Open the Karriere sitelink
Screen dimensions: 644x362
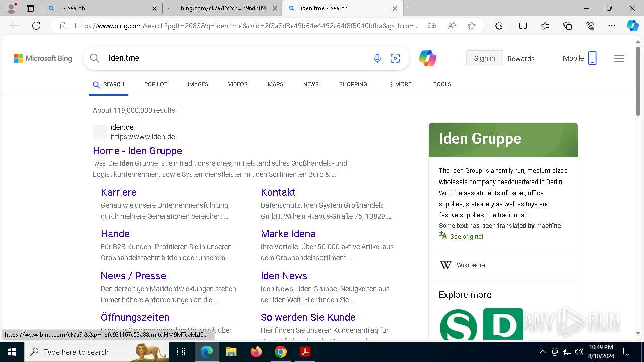point(119,192)
